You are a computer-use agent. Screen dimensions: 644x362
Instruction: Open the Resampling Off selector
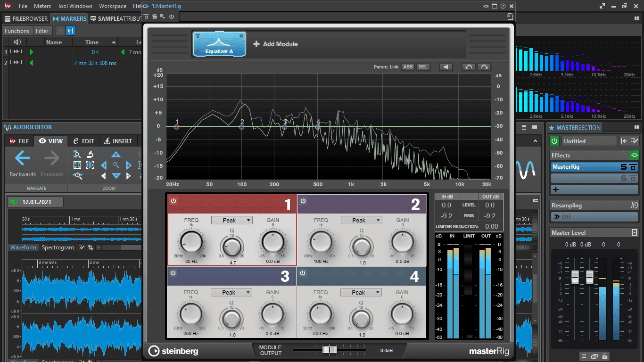[x=595, y=216]
